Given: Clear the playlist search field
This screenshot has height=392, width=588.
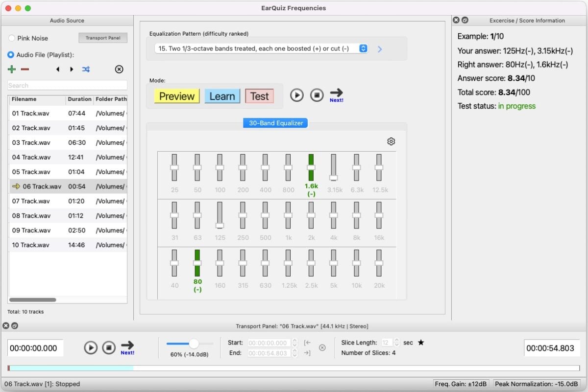Looking at the screenshot, I should click(119, 69).
